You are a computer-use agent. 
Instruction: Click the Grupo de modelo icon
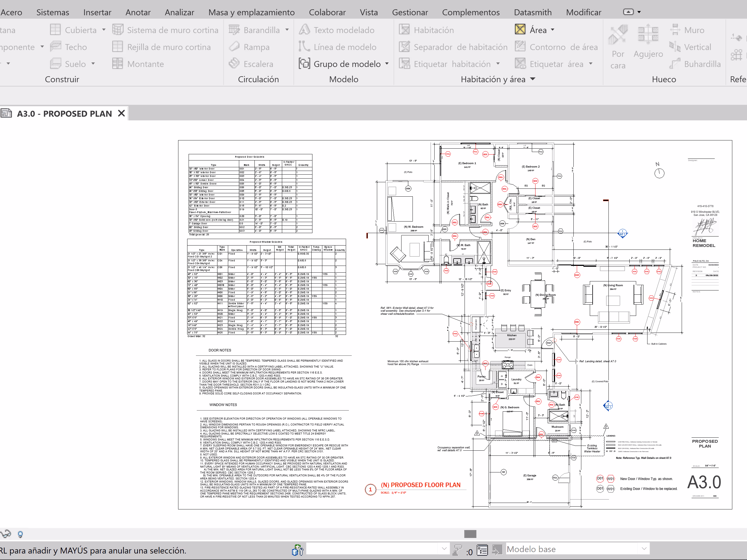coord(304,64)
